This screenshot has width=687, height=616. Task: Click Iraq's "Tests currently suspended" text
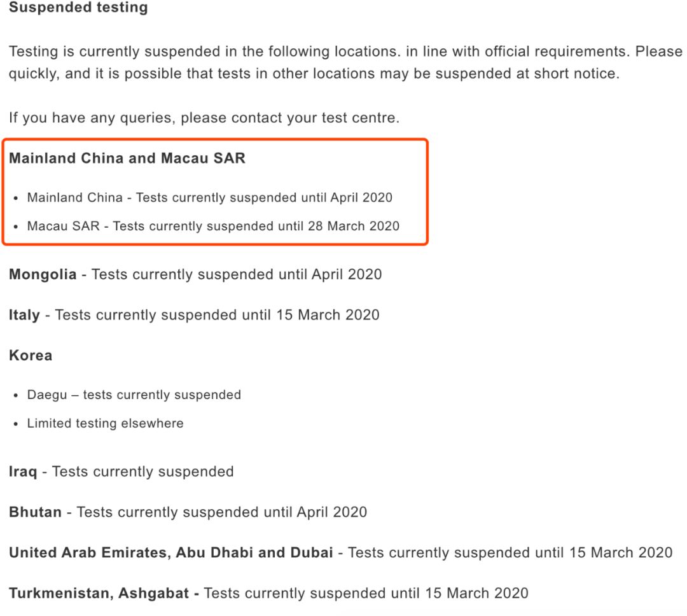tap(142, 472)
